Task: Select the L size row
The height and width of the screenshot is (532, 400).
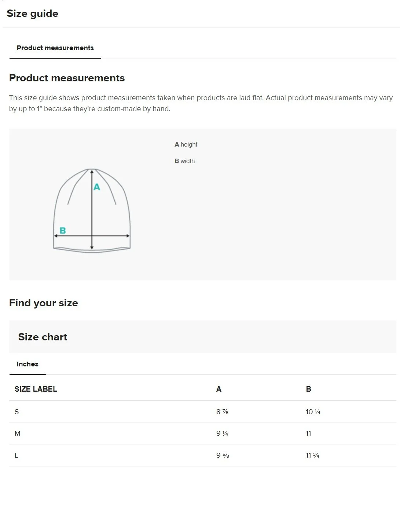Action: point(203,455)
